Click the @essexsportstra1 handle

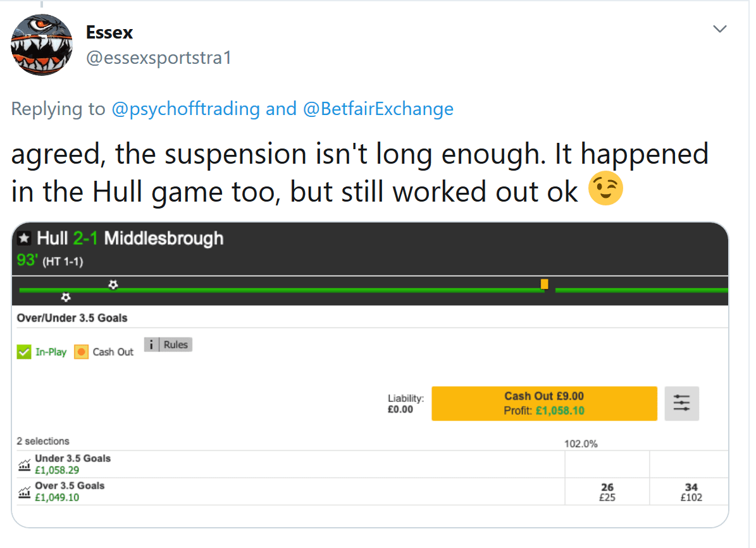[x=159, y=58]
